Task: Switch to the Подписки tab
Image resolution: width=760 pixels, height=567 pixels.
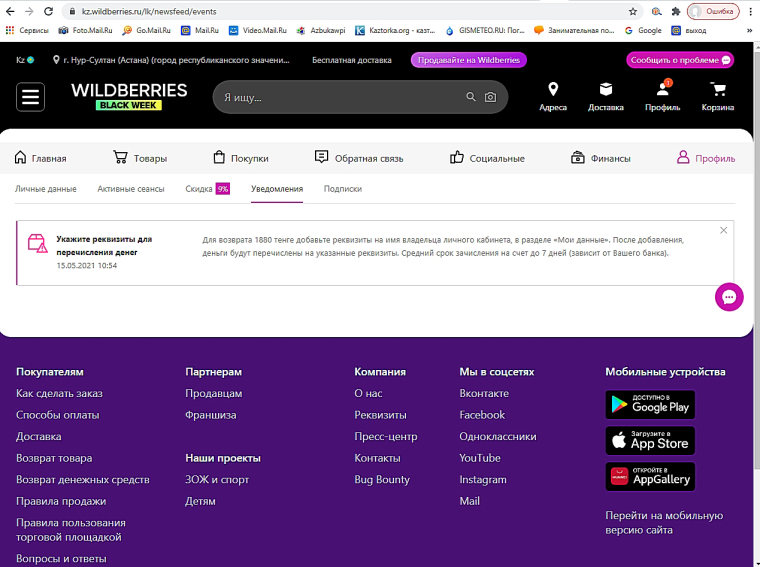Action: coord(342,188)
